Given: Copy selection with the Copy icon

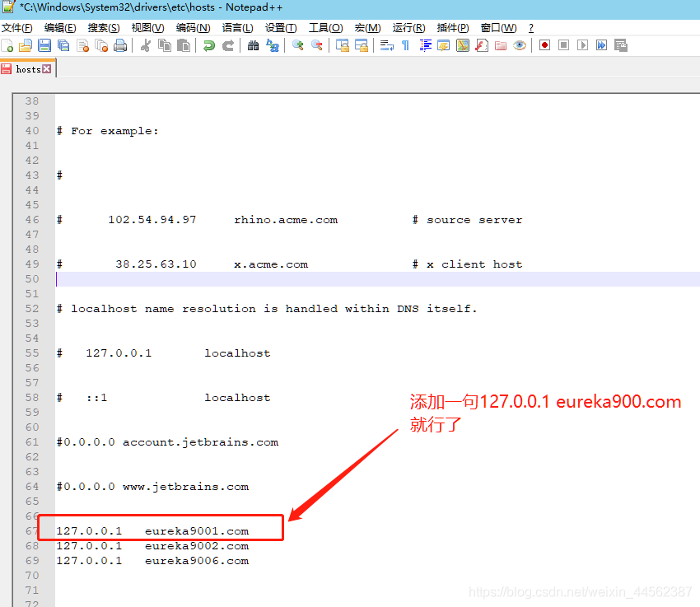Looking at the screenshot, I should (165, 45).
